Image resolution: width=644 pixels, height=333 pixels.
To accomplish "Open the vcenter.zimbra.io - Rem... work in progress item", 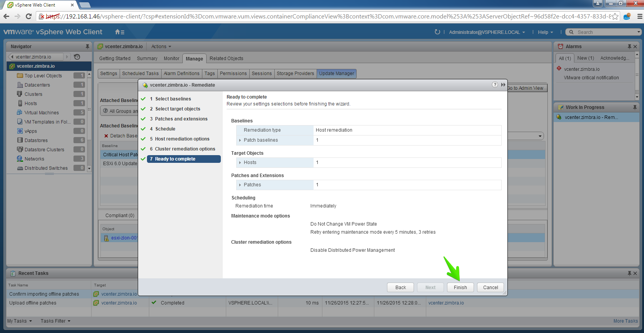I will [x=596, y=117].
